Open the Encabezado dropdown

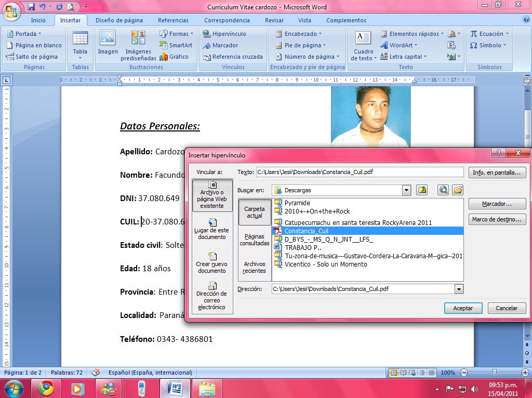(x=299, y=34)
